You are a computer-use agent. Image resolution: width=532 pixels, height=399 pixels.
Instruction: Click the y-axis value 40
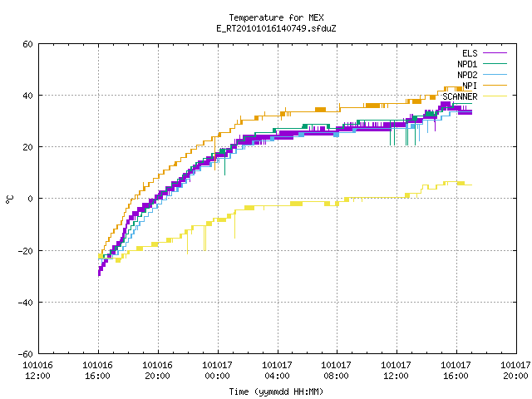pos(27,96)
